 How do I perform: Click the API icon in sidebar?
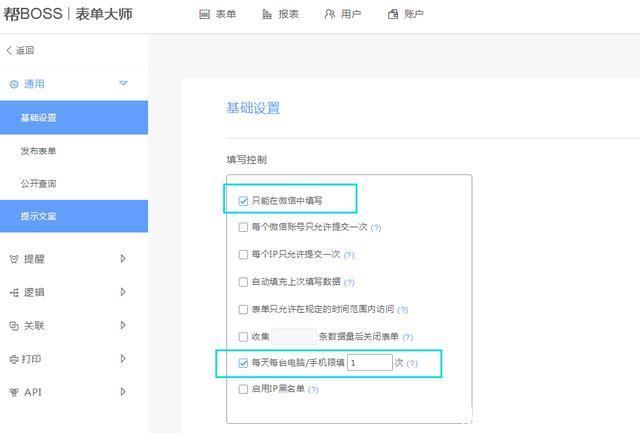tap(14, 392)
